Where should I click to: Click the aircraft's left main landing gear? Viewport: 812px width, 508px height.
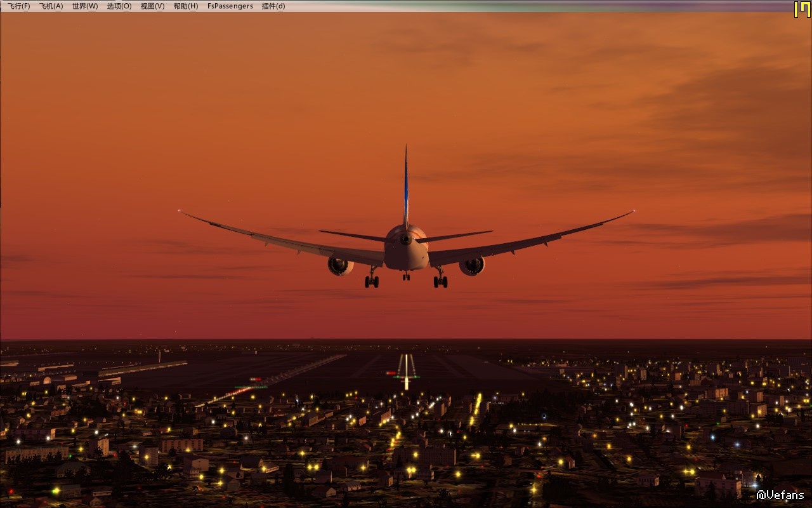(372, 280)
